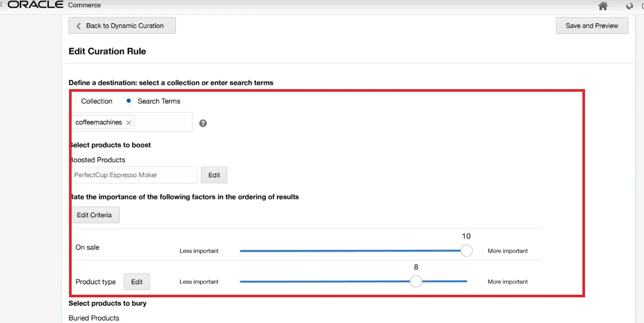Click Save and Preview button
Viewport: 644px width, 323px height.
click(x=592, y=26)
